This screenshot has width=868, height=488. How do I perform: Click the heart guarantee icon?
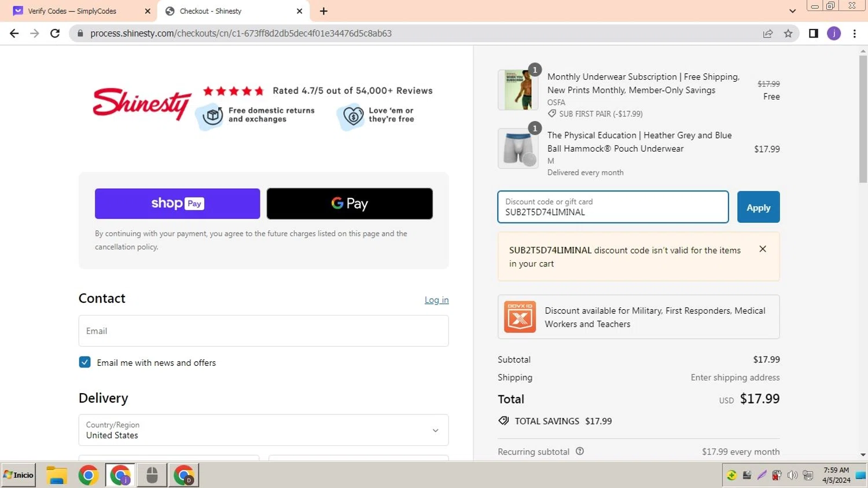pos(351,116)
